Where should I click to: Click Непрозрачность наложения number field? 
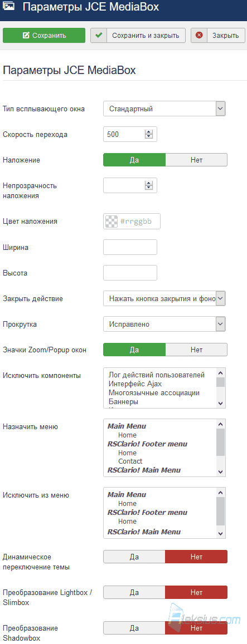pyautogui.click(x=130, y=185)
